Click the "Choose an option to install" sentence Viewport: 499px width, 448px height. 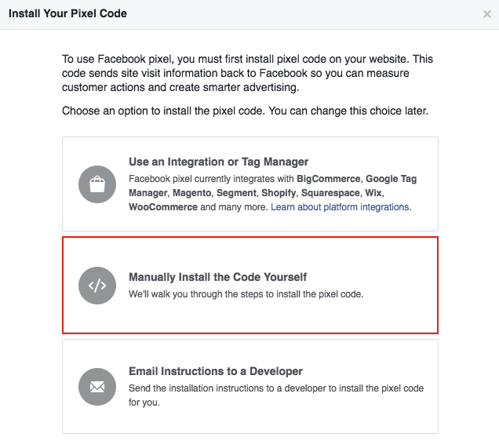(245, 111)
